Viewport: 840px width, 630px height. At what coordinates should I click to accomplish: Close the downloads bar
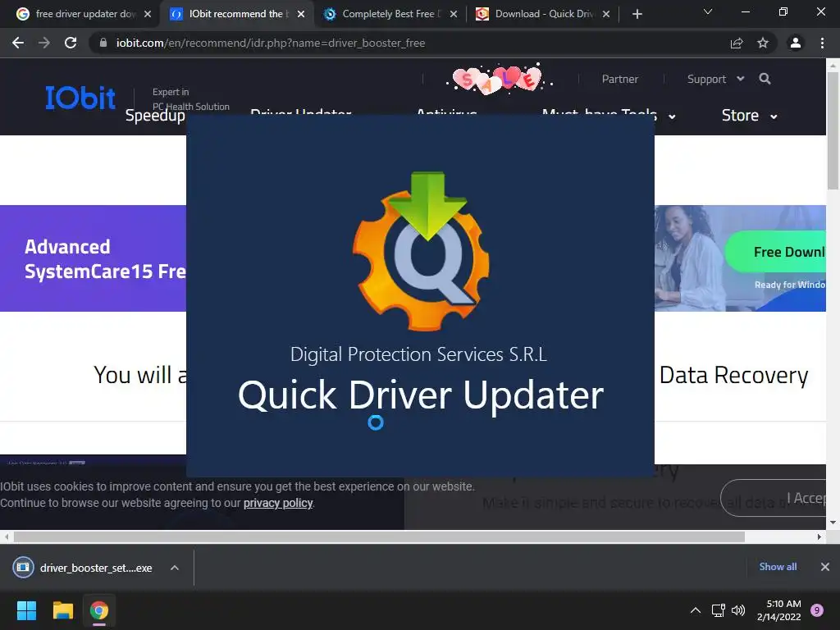pyautogui.click(x=825, y=567)
